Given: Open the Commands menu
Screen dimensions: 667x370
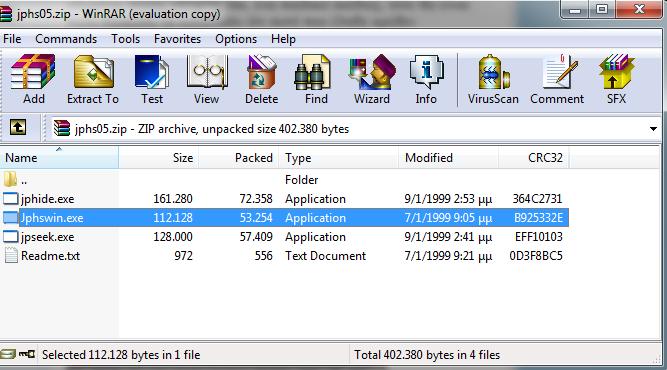Looking at the screenshot, I should click(66, 39).
